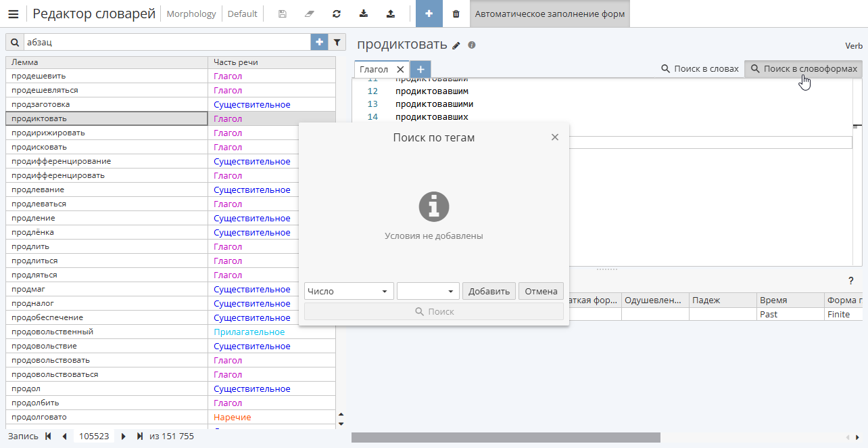Click the Finite cell in table
The width and height of the screenshot is (868, 448).
[x=845, y=315]
